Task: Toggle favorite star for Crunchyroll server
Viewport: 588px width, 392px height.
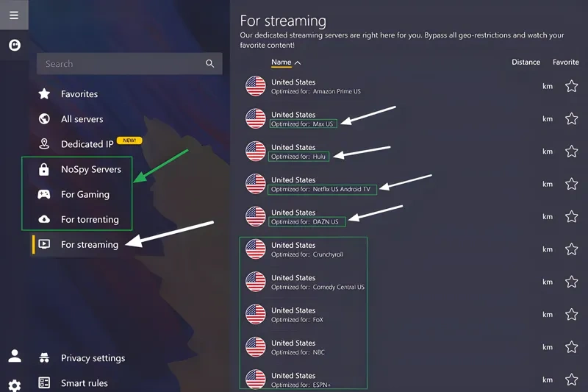Action: tap(571, 249)
